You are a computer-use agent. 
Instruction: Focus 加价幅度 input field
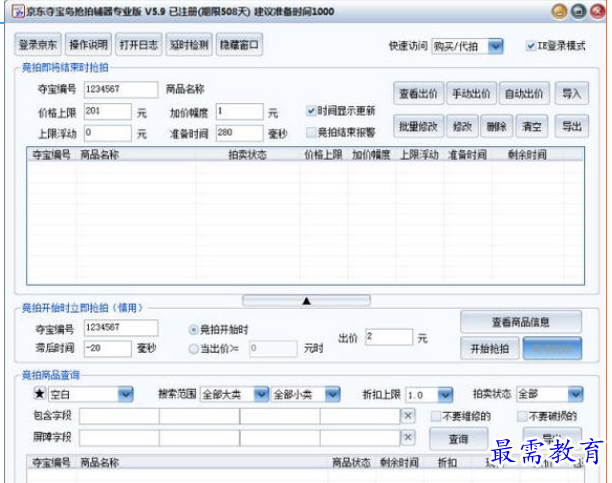pyautogui.click(x=240, y=111)
